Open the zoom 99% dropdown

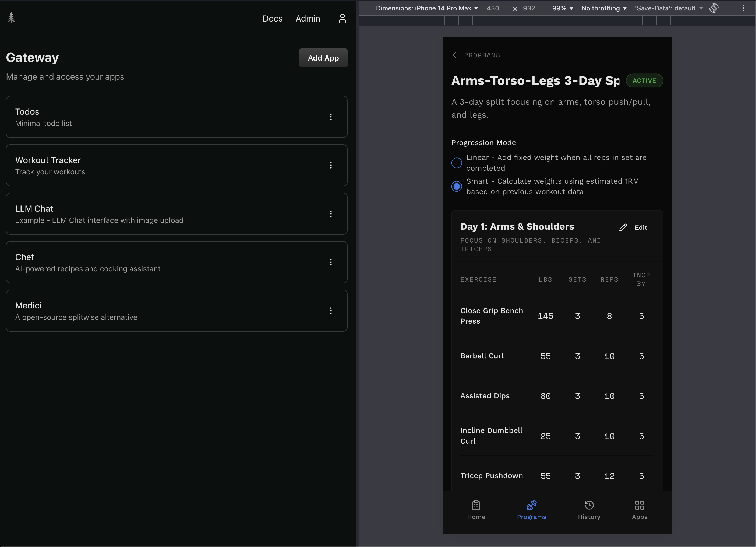point(562,8)
